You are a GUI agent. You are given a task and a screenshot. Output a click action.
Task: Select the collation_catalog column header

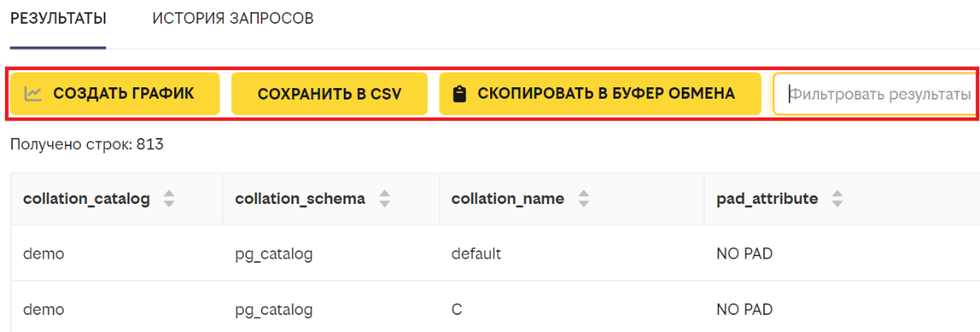(117, 198)
